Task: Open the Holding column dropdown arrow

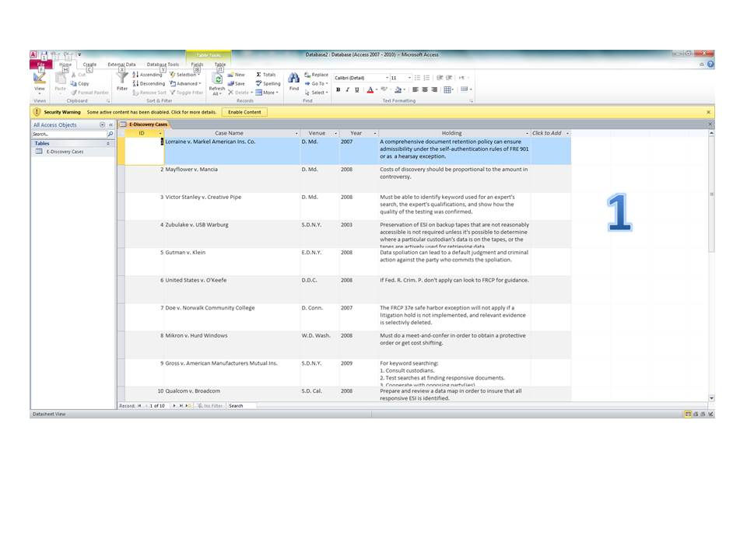Action: (527, 133)
